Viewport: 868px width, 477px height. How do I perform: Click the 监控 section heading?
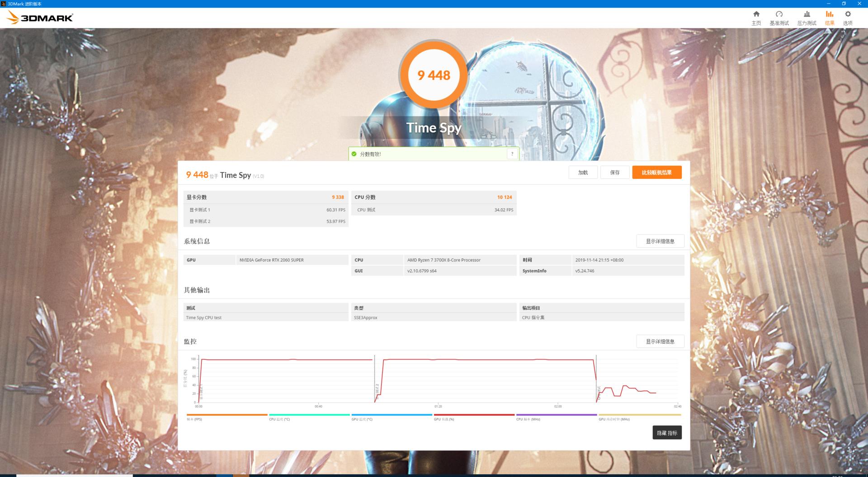tap(190, 341)
